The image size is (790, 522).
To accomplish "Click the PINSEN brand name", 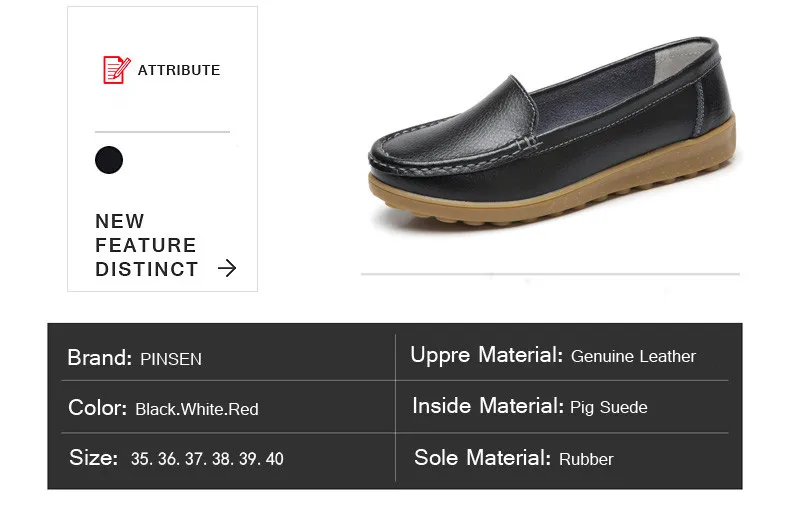I will [171, 359].
